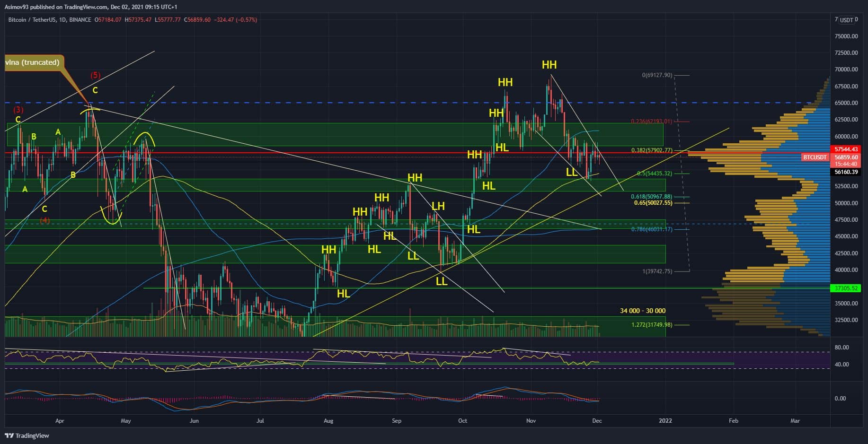Click 'Apr' on the time axis
The width and height of the screenshot is (868, 444).
point(60,421)
